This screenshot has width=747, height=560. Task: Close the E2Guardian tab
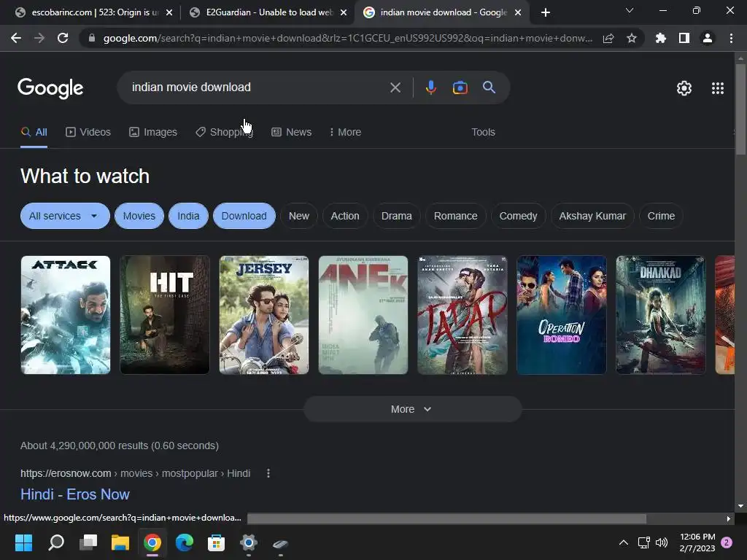pyautogui.click(x=344, y=13)
